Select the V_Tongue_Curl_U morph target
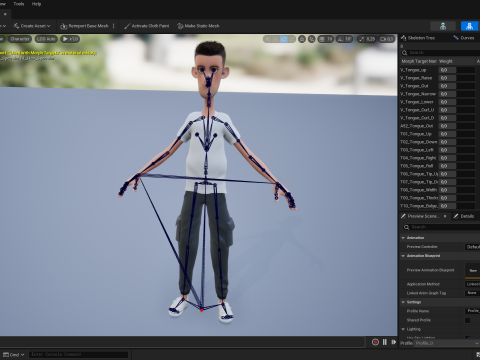Viewport: 480px width, 360px height. [x=417, y=110]
